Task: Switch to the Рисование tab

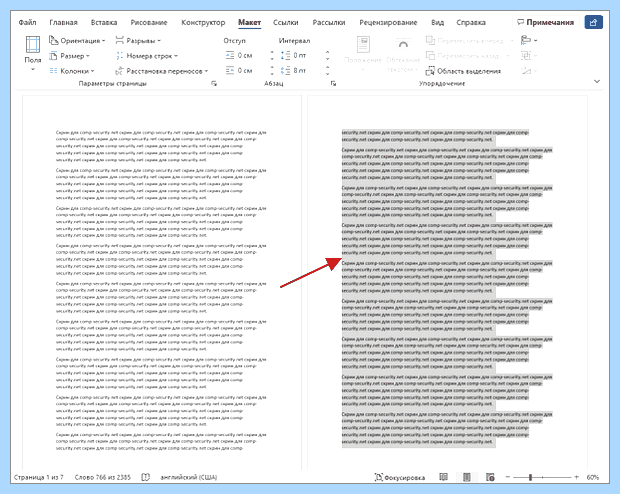Action: tap(149, 22)
